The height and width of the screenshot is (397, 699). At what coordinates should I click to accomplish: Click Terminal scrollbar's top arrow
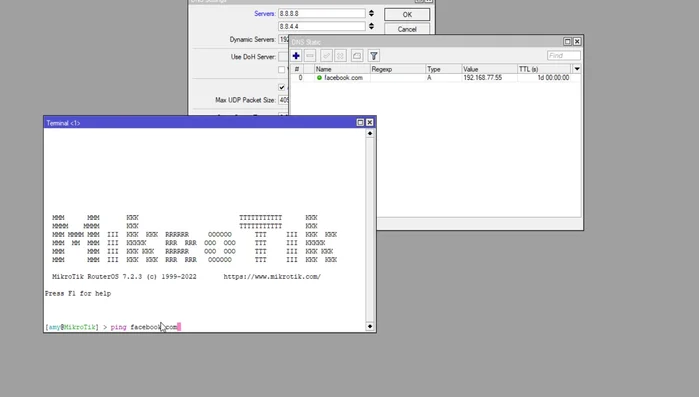tap(370, 133)
